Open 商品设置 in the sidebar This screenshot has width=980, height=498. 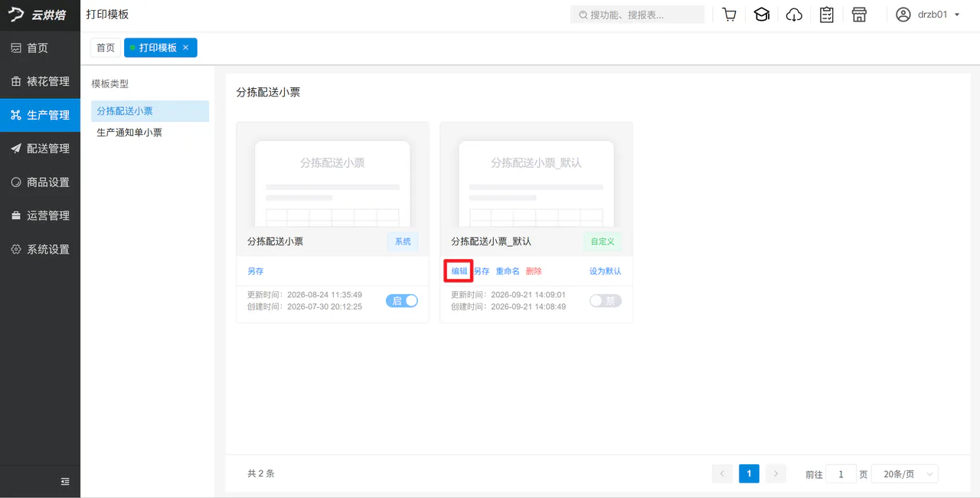tap(40, 182)
